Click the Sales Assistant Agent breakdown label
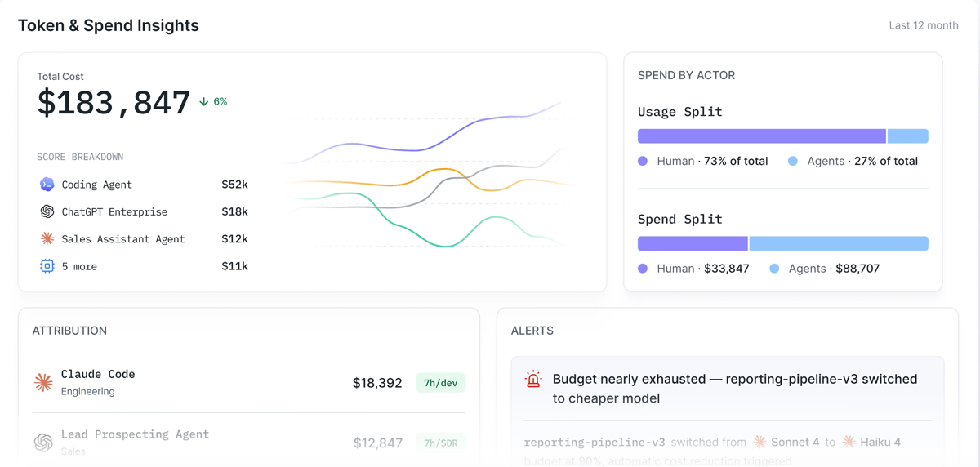The width and height of the screenshot is (980, 467). (123, 239)
